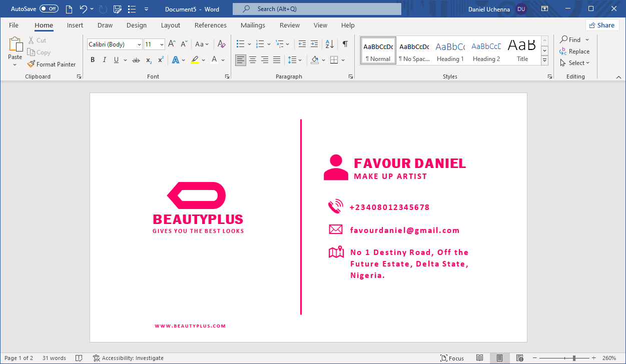Open the Line Spacing dropdown
This screenshot has width=626, height=364.
coord(295,59)
